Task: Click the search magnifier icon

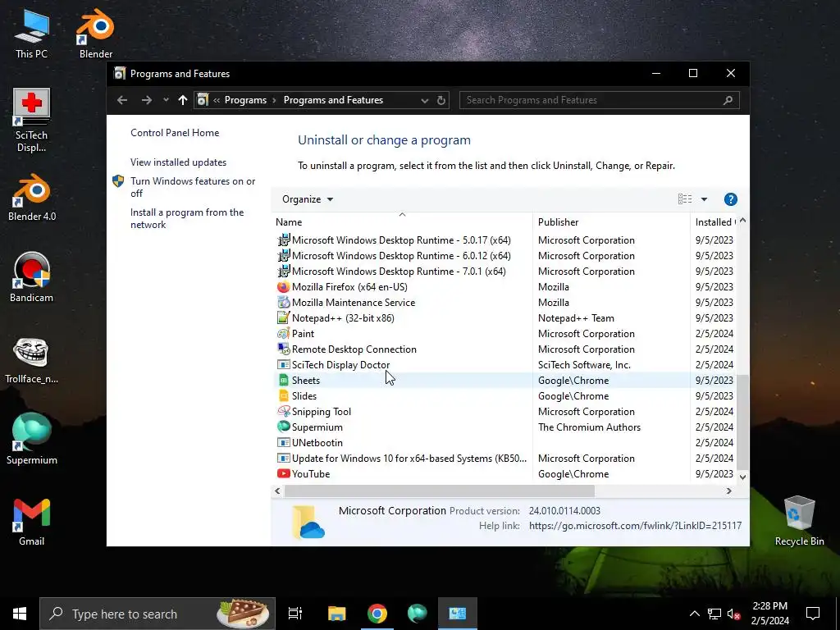Action: 728,100
